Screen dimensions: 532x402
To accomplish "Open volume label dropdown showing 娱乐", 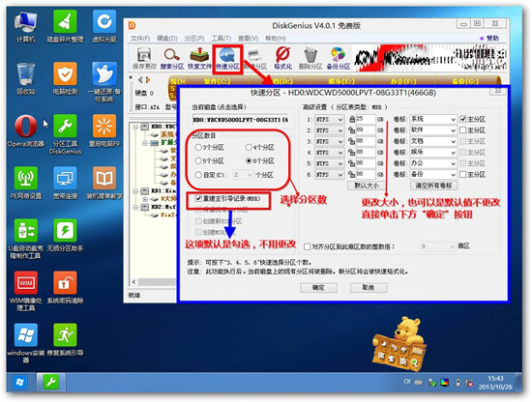I will [x=433, y=153].
